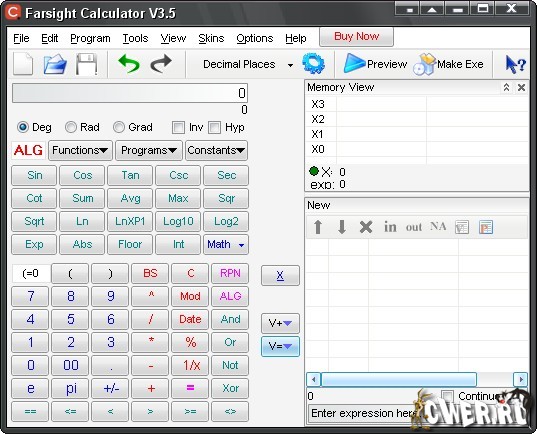Screen dimensions: 537x434
Task: Collapse the Memory View panel chevrons
Action: pos(506,87)
